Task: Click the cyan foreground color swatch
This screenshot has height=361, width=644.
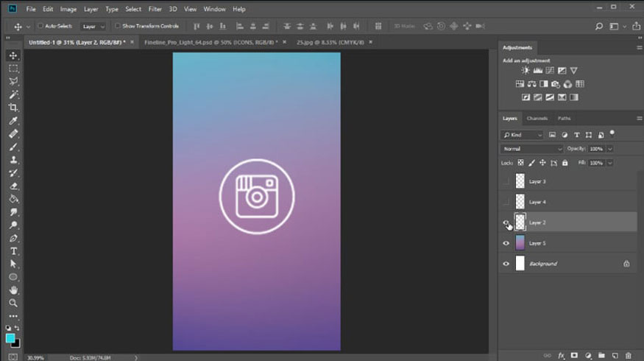Action: click(10, 338)
